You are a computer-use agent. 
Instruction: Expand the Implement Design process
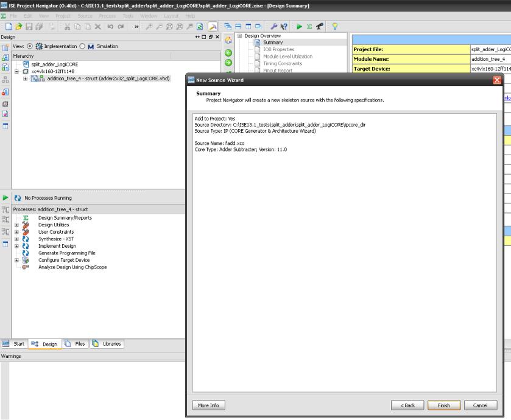click(x=16, y=246)
